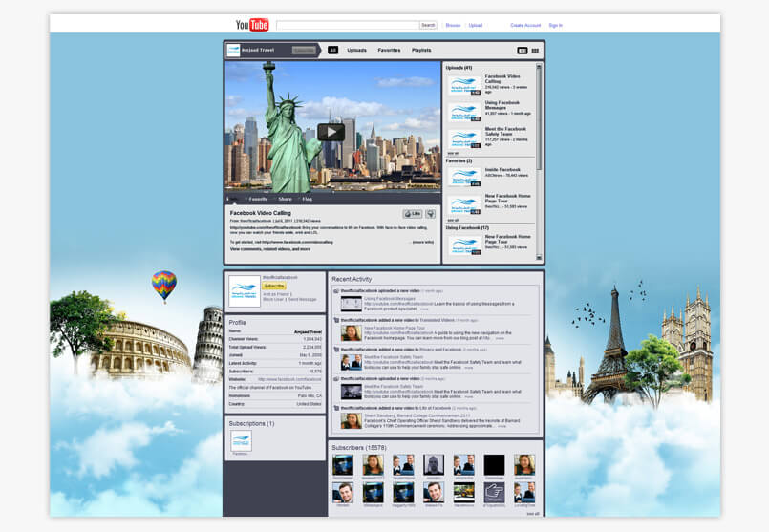Click see all under Uploads list
The image size is (769, 532).
(453, 153)
